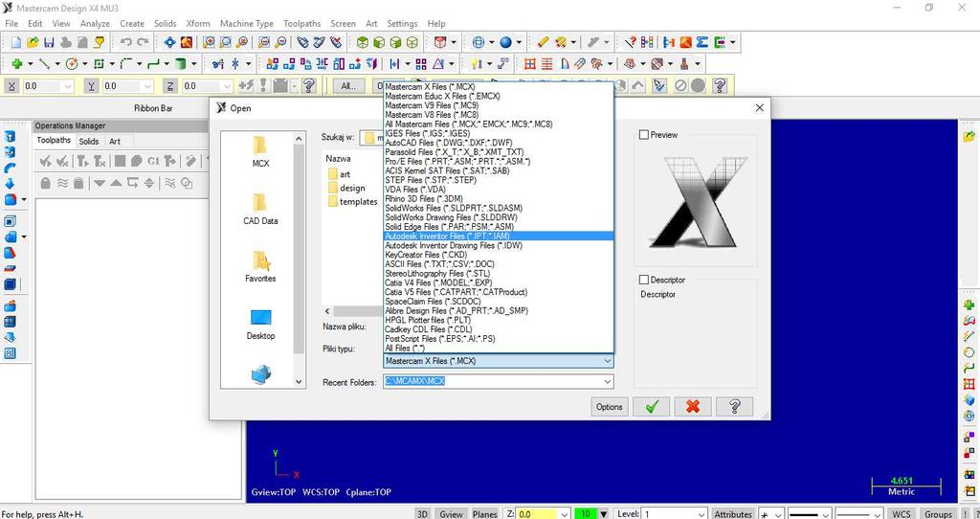The image size is (980, 519).
Task: Click the New file icon in toolbar
Action: (16, 42)
